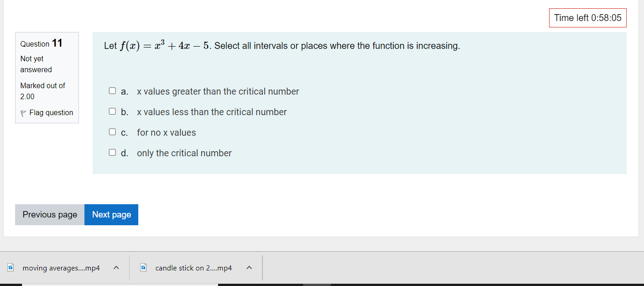This screenshot has height=286, width=644.
Task: Select the 'Question 11' heading area
Action: point(40,43)
